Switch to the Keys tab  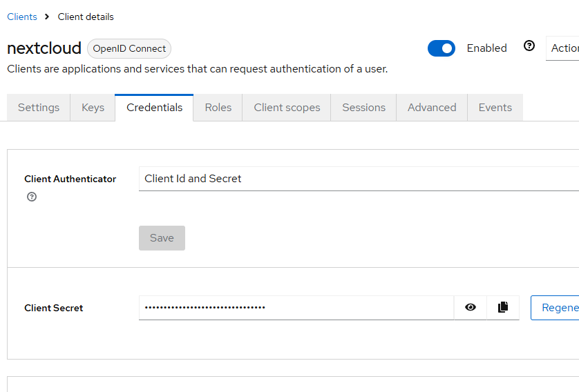[x=93, y=108]
